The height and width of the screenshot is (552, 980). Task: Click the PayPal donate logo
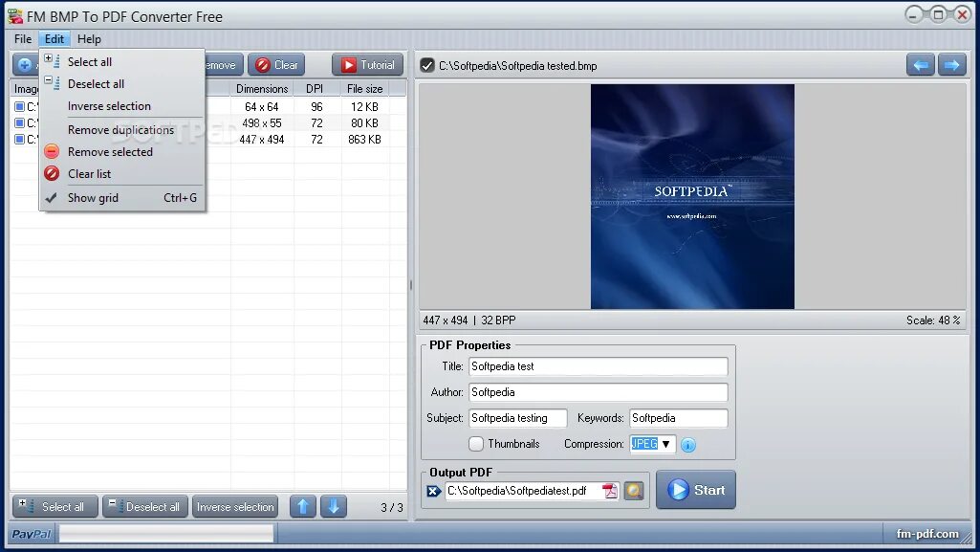click(x=32, y=534)
